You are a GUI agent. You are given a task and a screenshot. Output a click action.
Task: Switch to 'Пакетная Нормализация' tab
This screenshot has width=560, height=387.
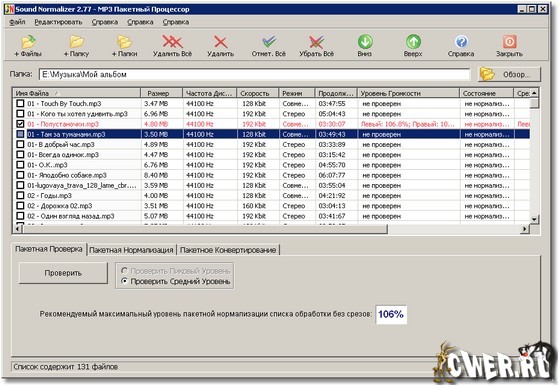[131, 250]
